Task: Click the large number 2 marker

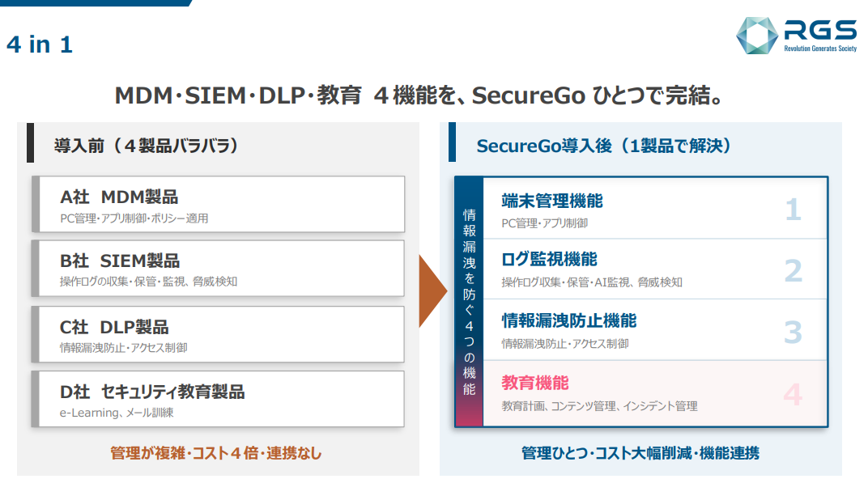Action: (793, 270)
